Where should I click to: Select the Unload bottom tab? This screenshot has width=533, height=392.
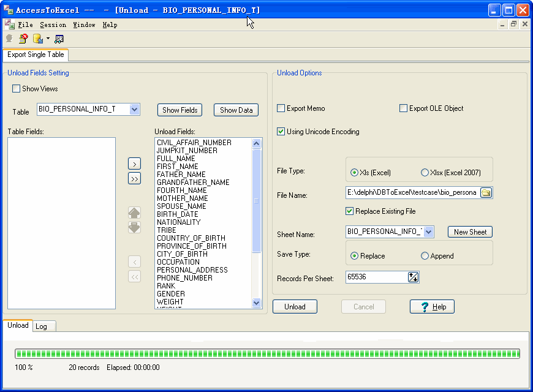tap(18, 325)
